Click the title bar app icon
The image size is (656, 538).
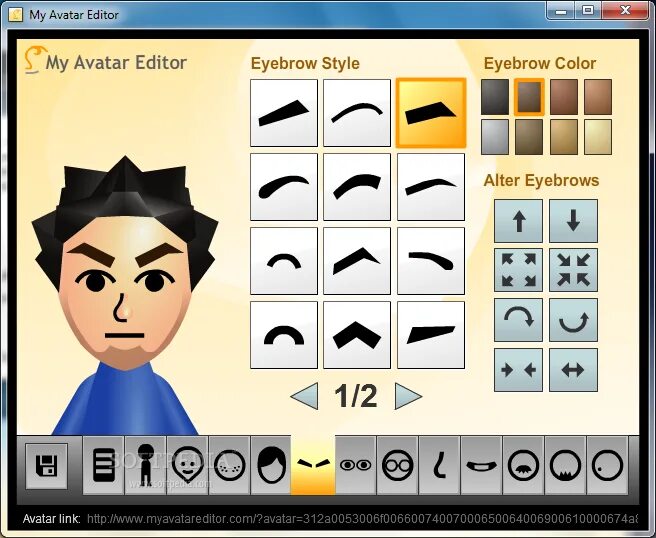point(15,15)
